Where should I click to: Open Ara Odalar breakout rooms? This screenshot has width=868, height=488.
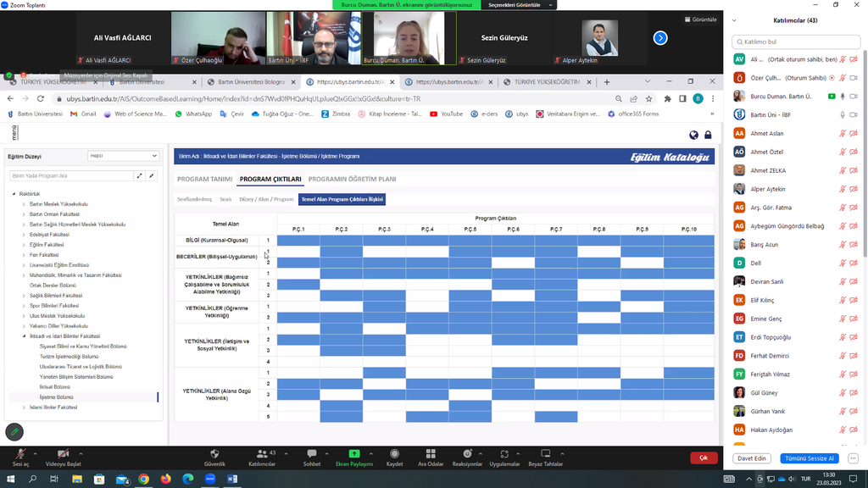coord(430,454)
